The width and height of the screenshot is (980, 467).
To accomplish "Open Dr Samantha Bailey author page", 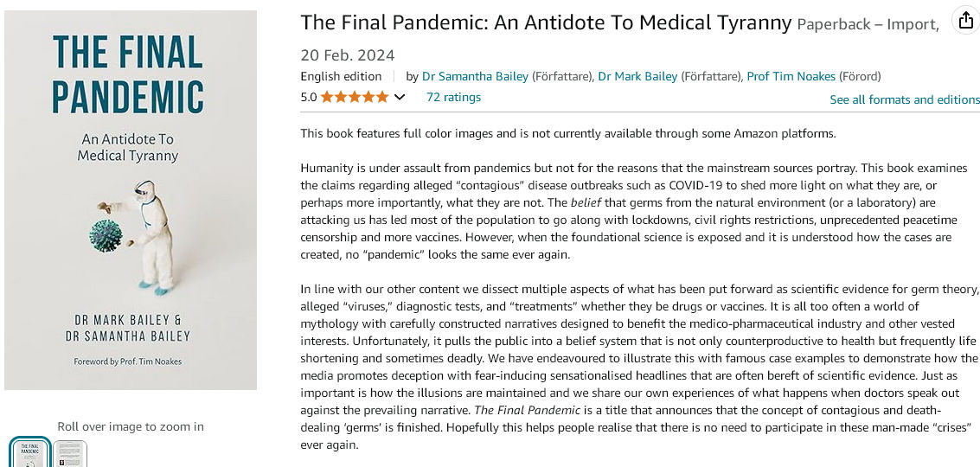I will pyautogui.click(x=475, y=76).
